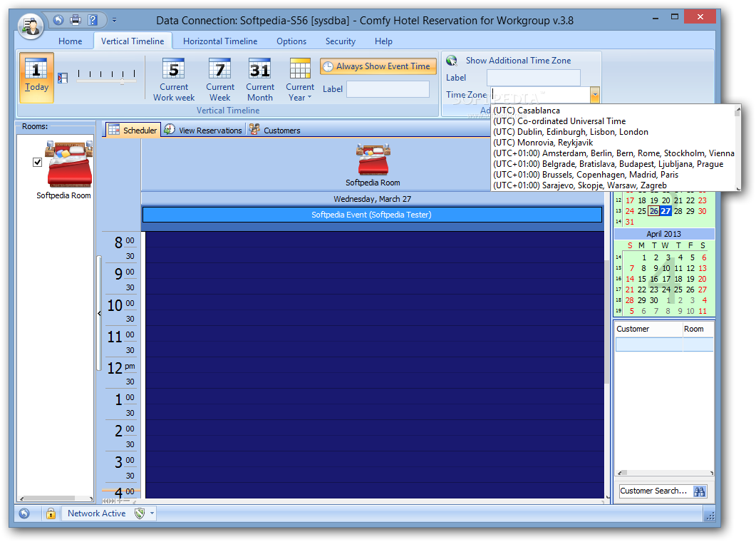
Task: Click the Softpedia Room header in scheduler
Action: click(373, 165)
